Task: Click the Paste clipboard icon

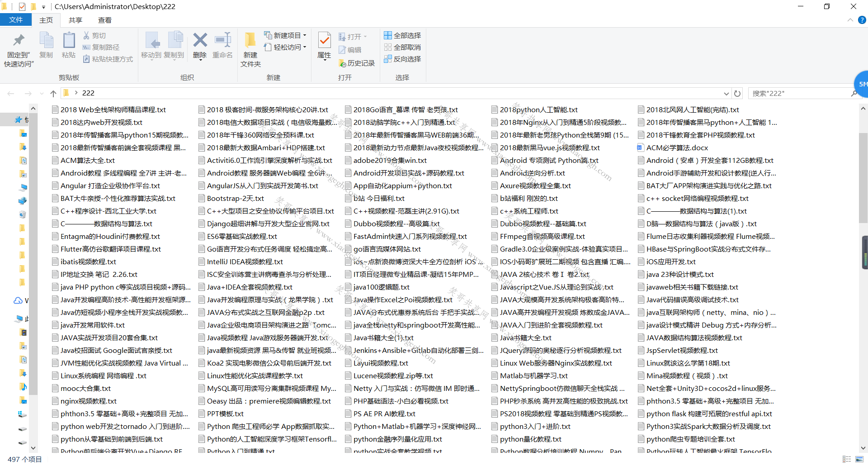Action: click(x=69, y=41)
